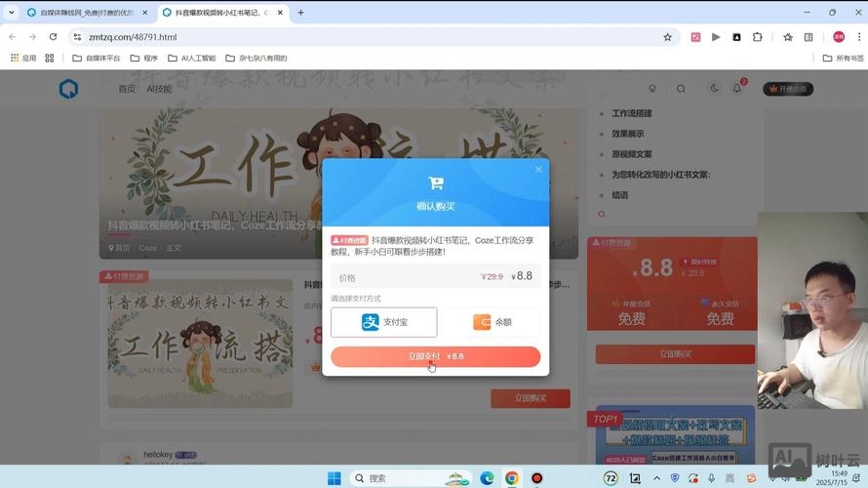
Task: Jump to 原视频文案 in table of contents
Action: [x=632, y=154]
